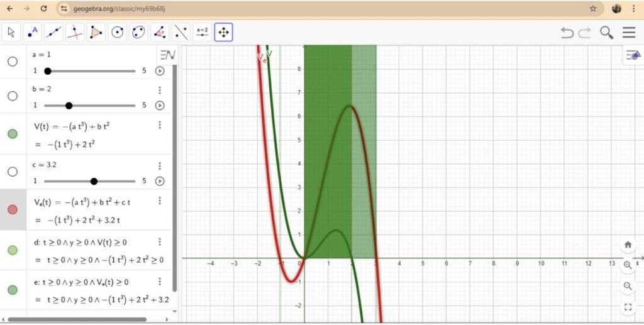Choose the Line tool

pos(54,32)
